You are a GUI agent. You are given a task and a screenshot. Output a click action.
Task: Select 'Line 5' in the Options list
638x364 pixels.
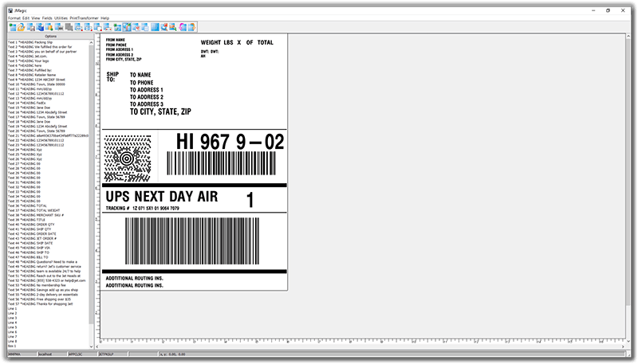[48, 327]
